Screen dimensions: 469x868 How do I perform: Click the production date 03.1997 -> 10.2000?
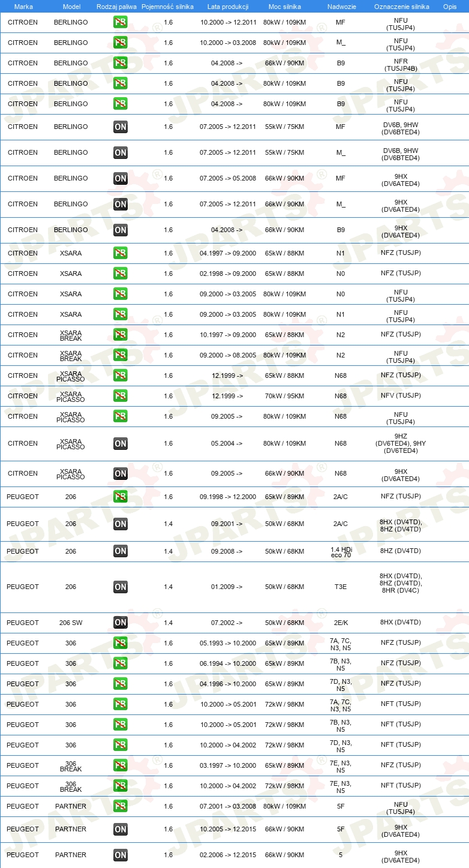tap(228, 765)
